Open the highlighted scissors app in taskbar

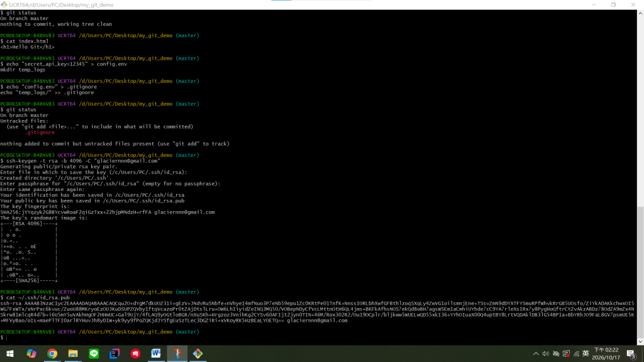(x=177, y=353)
